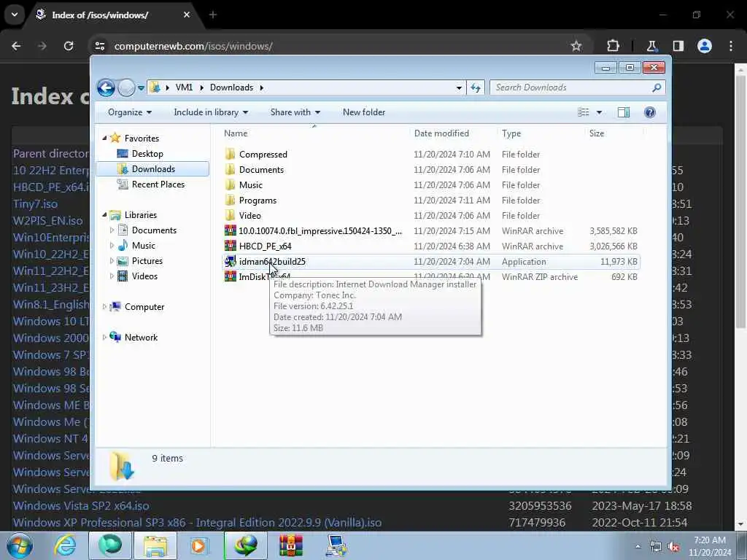Click the Search Downloads field
747x560 pixels.
(577, 87)
